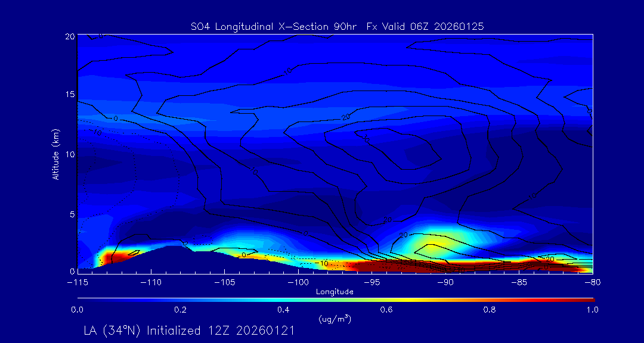Click longitude tick label -110
The image size is (644, 343).
coord(151,283)
